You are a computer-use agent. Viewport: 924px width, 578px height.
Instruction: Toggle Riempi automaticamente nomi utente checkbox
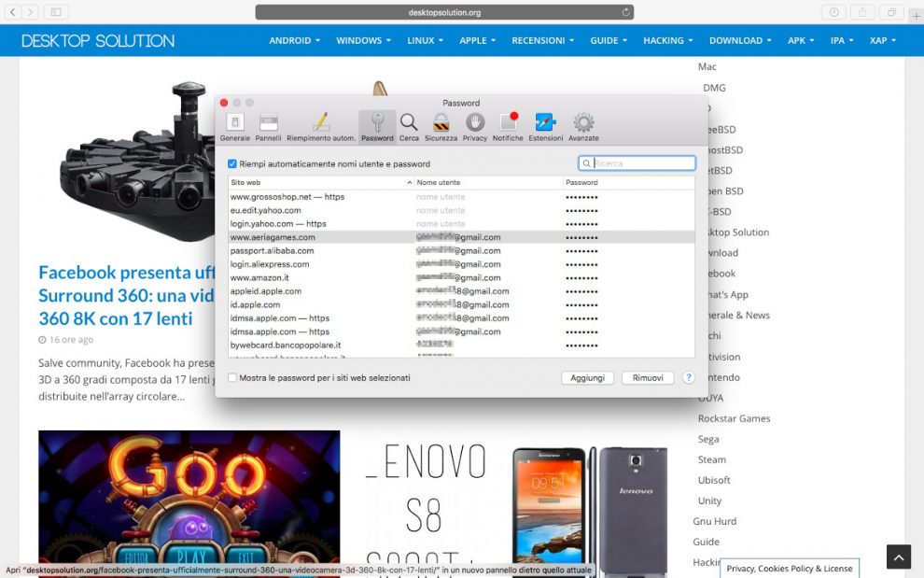click(x=232, y=163)
